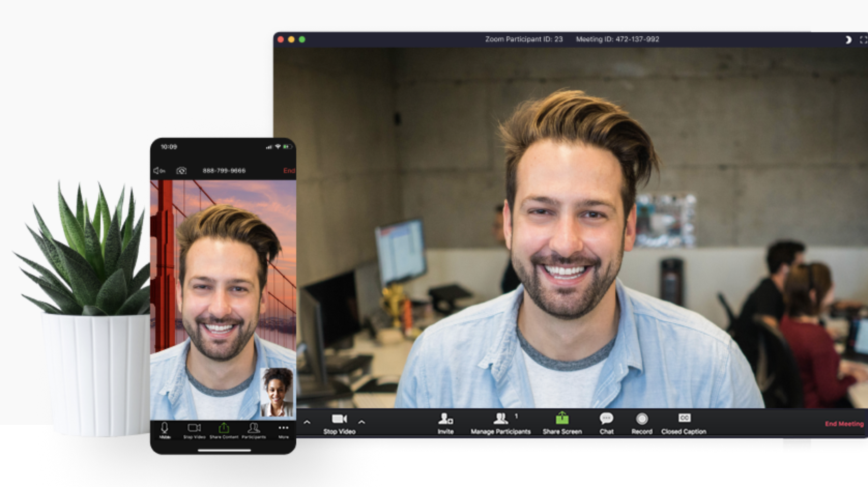The height and width of the screenshot is (487, 868).
Task: Tap the Wi-Fi icon in phone status bar
Action: [278, 147]
